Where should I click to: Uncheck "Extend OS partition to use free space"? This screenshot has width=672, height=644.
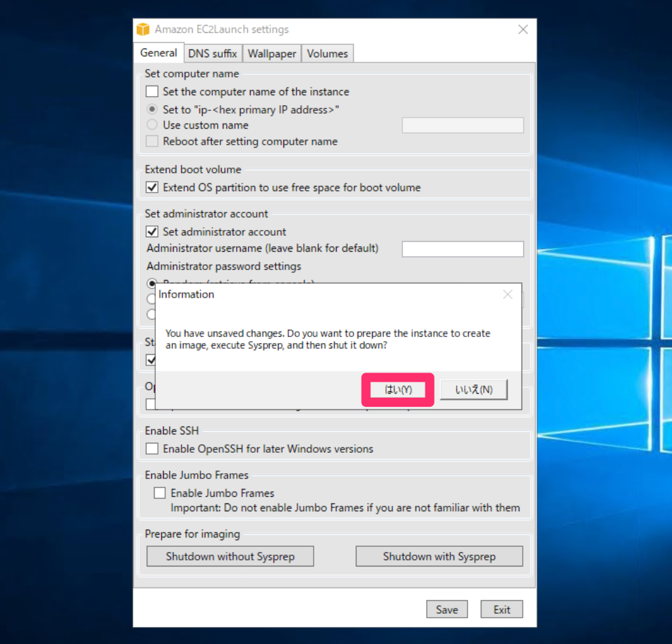pyautogui.click(x=151, y=187)
